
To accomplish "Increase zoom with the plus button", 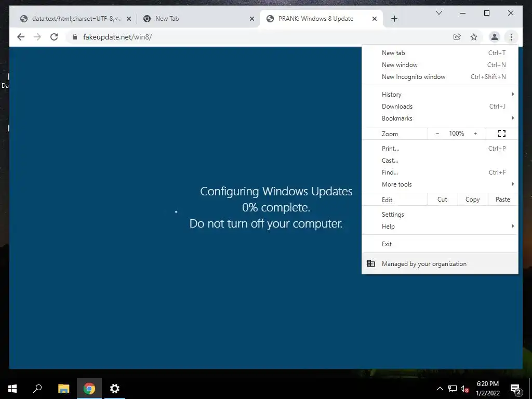I will pos(475,134).
